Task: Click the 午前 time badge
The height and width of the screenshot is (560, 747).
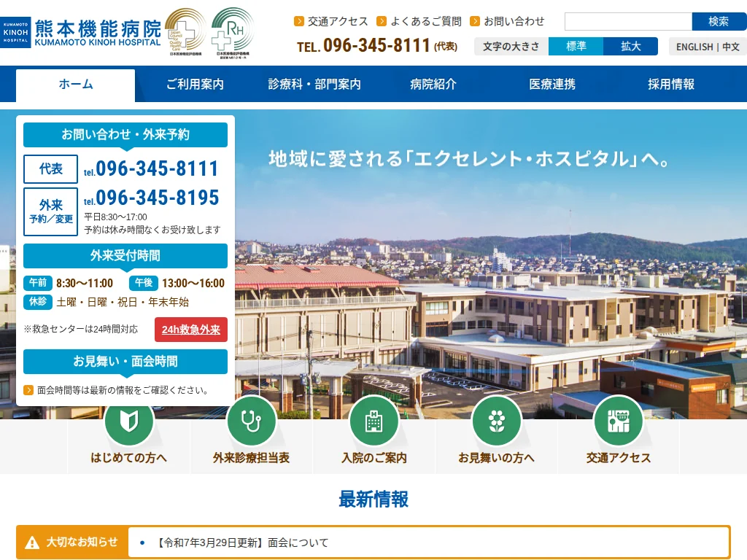Action: point(38,283)
